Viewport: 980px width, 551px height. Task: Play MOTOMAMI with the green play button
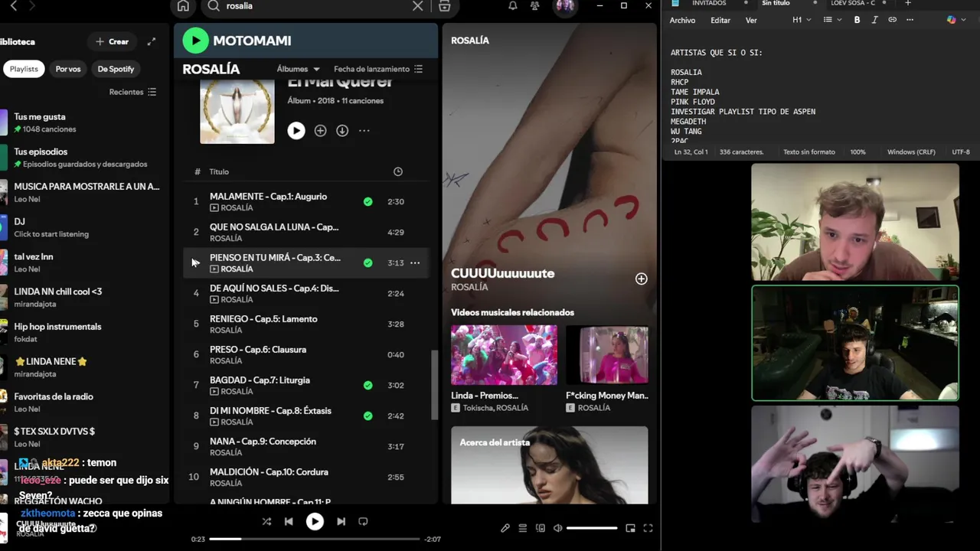coord(195,41)
